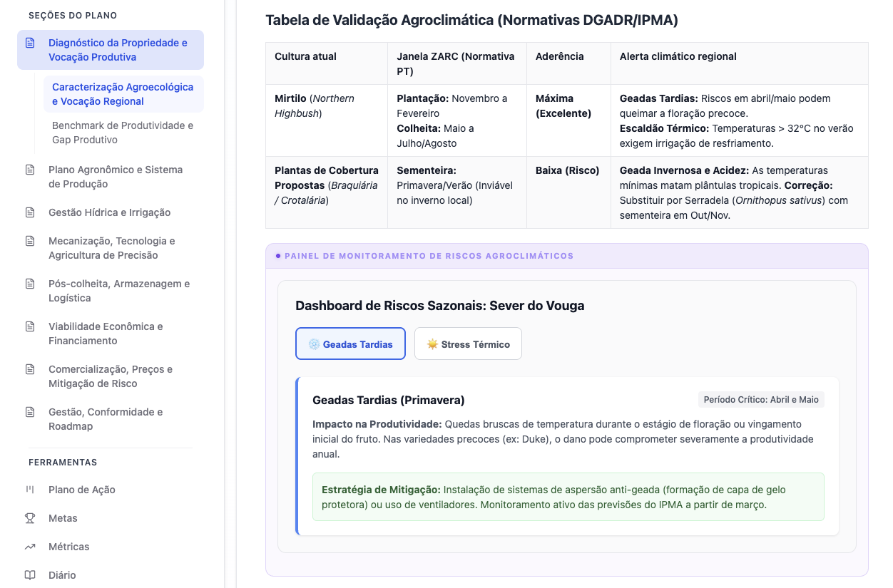Click document icon next to Viabilidade Econômica

(x=30, y=326)
